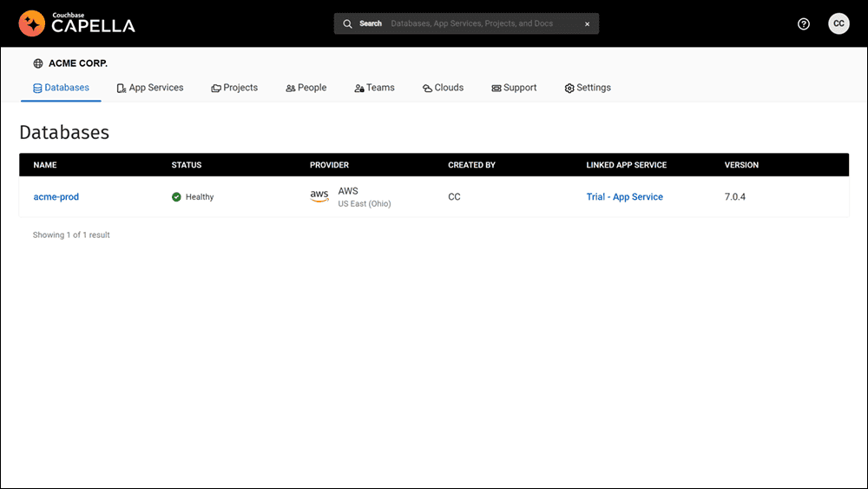Click the PROVIDER column header
The height and width of the screenshot is (489, 868).
coord(329,165)
